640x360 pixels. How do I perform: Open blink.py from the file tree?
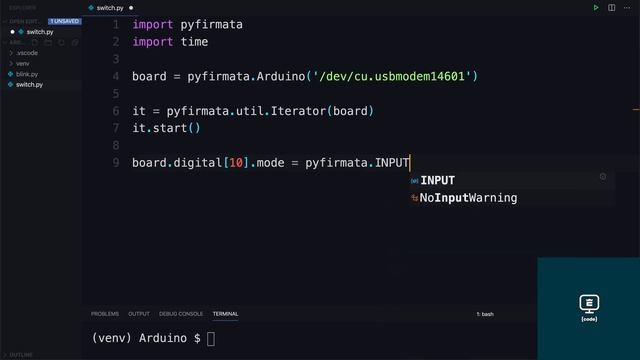(x=27, y=74)
